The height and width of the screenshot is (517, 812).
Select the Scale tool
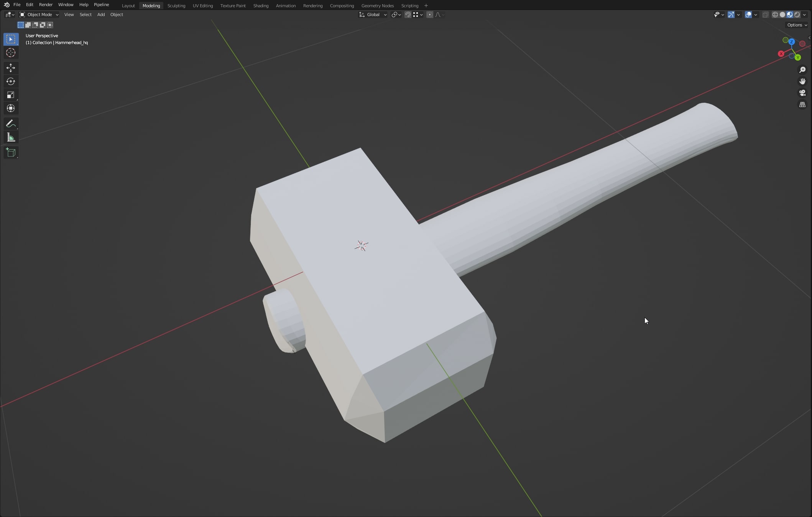(x=11, y=95)
